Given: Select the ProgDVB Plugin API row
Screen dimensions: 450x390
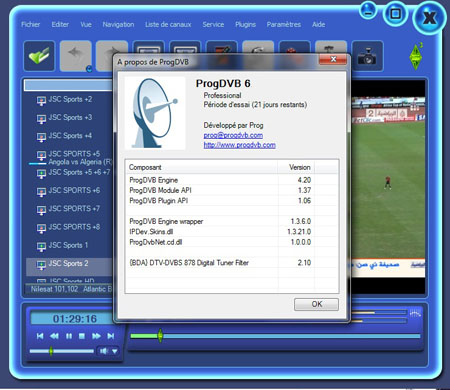Looking at the screenshot, I should [232, 201].
